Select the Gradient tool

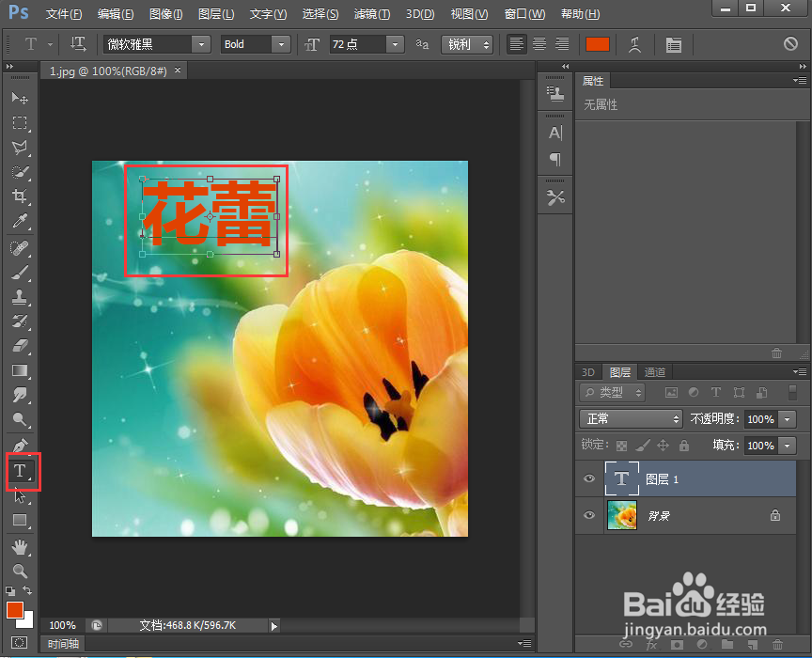(20, 370)
